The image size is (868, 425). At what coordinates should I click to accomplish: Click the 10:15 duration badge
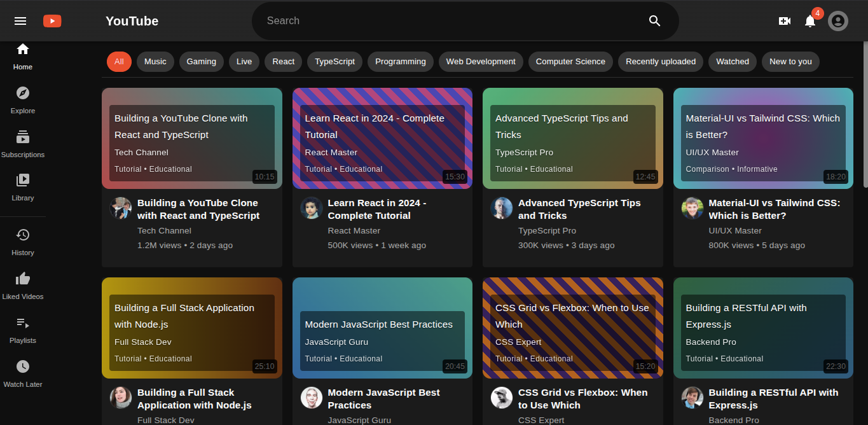pyautogui.click(x=265, y=177)
